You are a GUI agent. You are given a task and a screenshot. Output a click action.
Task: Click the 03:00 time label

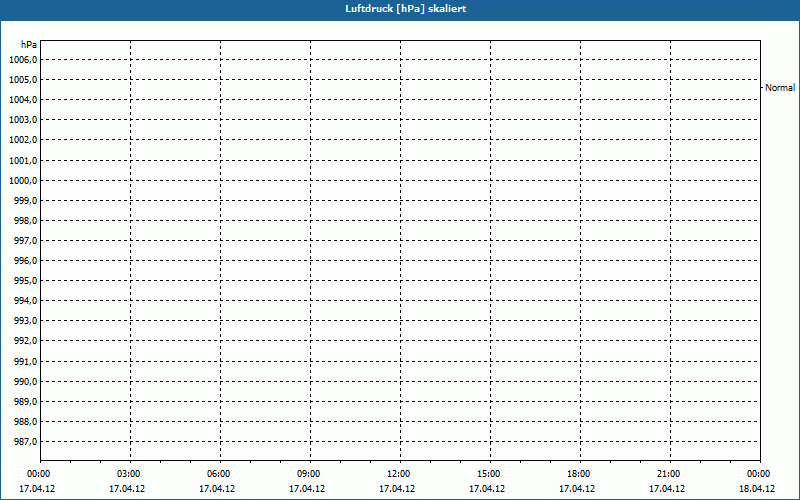tap(128, 474)
